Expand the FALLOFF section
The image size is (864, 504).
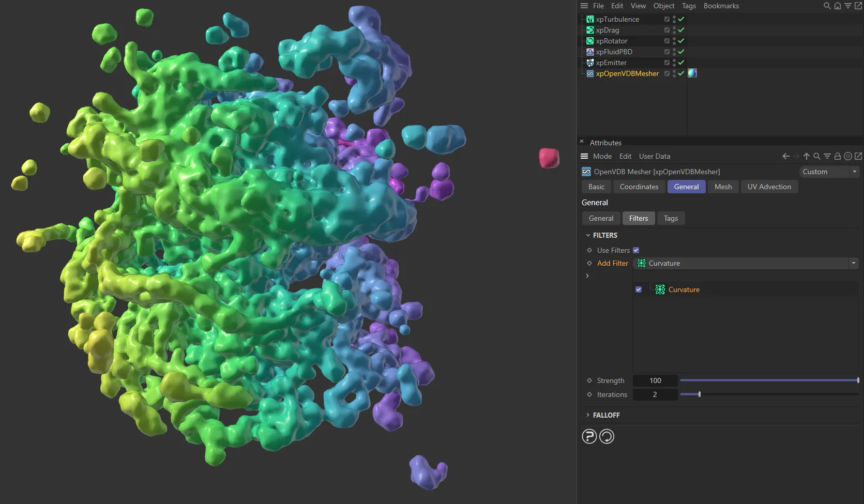(x=588, y=415)
